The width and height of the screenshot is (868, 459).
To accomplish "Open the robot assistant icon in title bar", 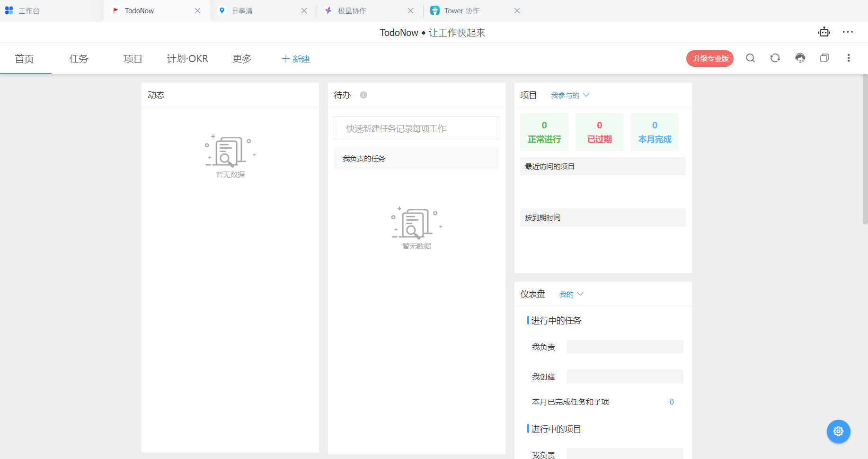I will 824,32.
